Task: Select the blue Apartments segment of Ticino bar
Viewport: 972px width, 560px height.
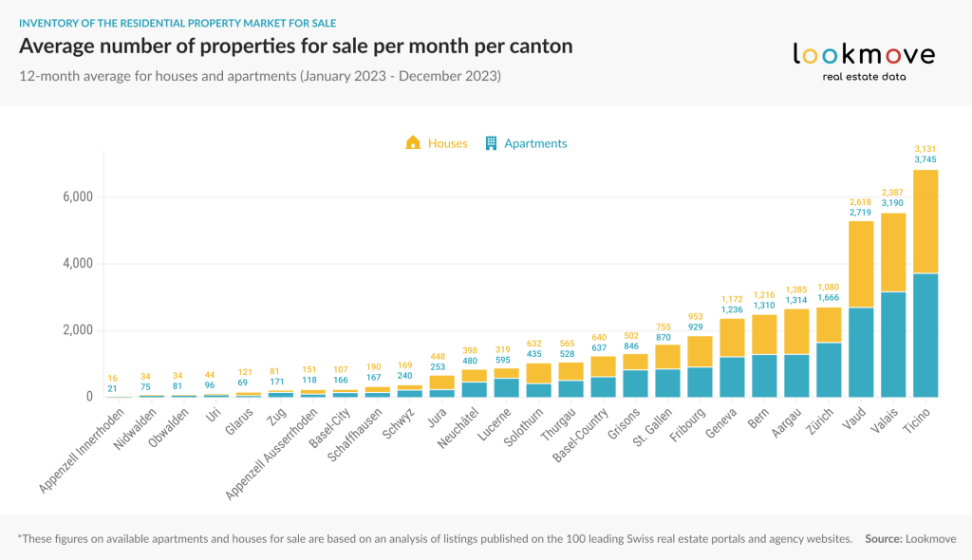Action: [925, 335]
